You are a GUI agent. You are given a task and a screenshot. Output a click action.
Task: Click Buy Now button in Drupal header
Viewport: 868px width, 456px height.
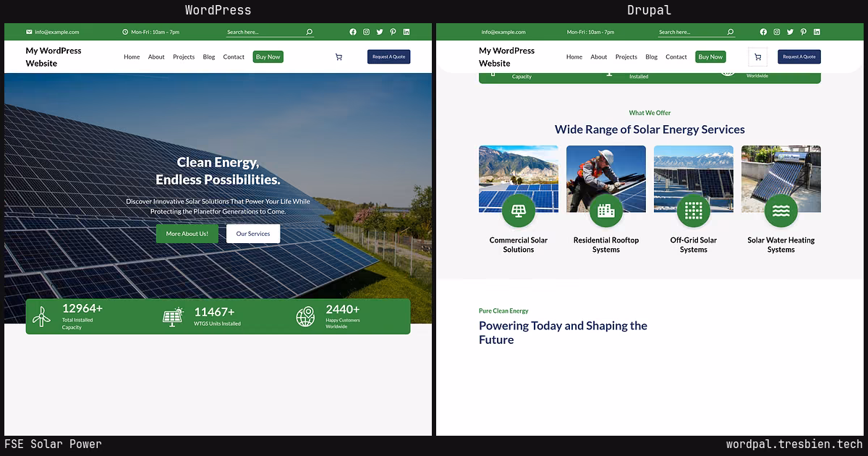[710, 56]
